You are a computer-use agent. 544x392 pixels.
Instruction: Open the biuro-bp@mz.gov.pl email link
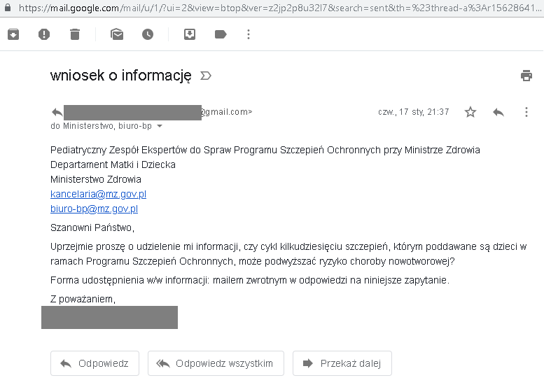(x=94, y=209)
